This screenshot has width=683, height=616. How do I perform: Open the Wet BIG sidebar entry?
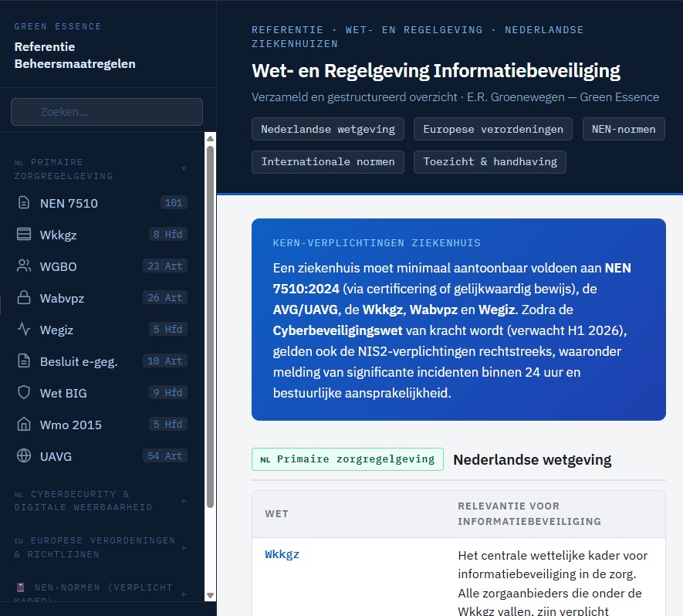pos(102,393)
